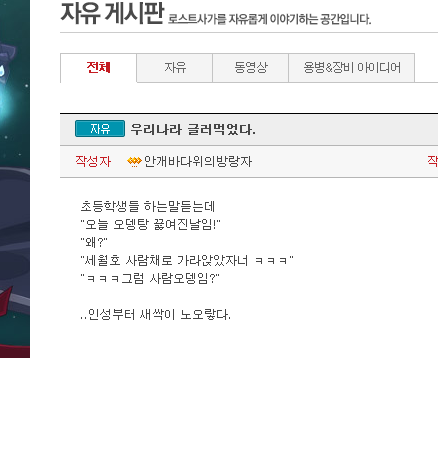Click the post title 우리나라 글러먹었다.
The height and width of the screenshot is (457, 438).
click(x=193, y=129)
